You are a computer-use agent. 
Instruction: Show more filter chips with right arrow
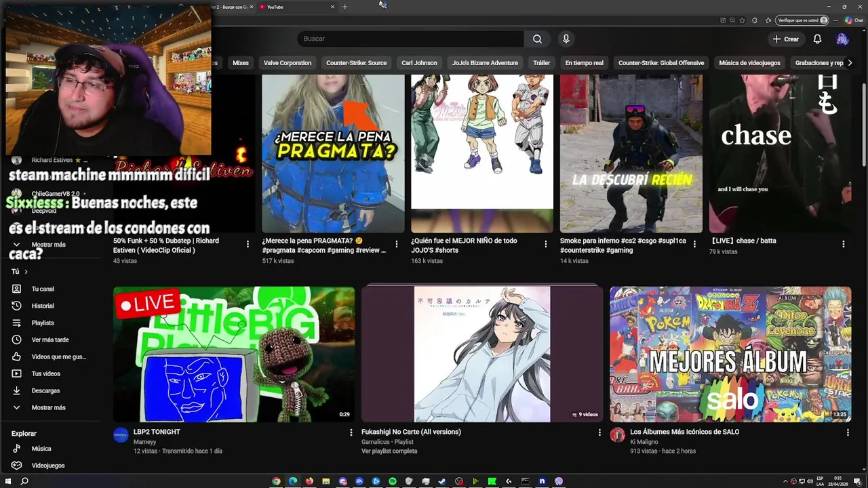coord(850,63)
